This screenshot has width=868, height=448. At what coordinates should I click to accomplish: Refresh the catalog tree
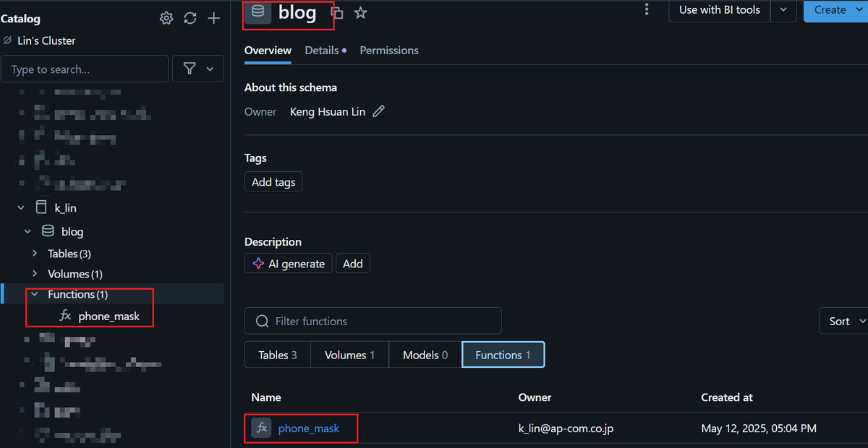click(x=190, y=18)
